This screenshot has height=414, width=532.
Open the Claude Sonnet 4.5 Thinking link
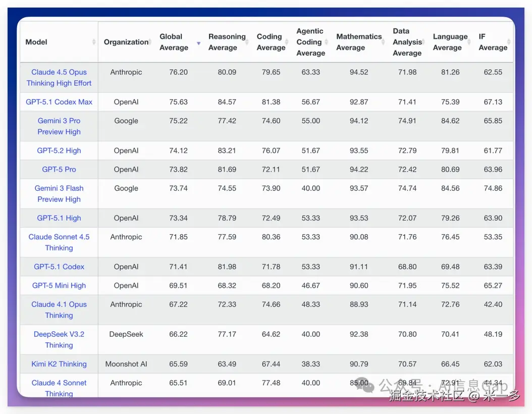[x=59, y=242]
